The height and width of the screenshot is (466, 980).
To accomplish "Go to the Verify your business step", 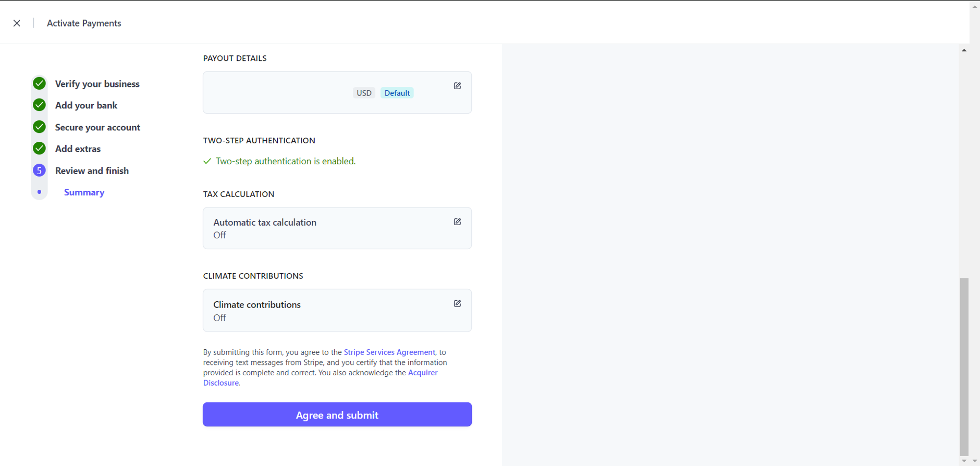I will point(97,84).
